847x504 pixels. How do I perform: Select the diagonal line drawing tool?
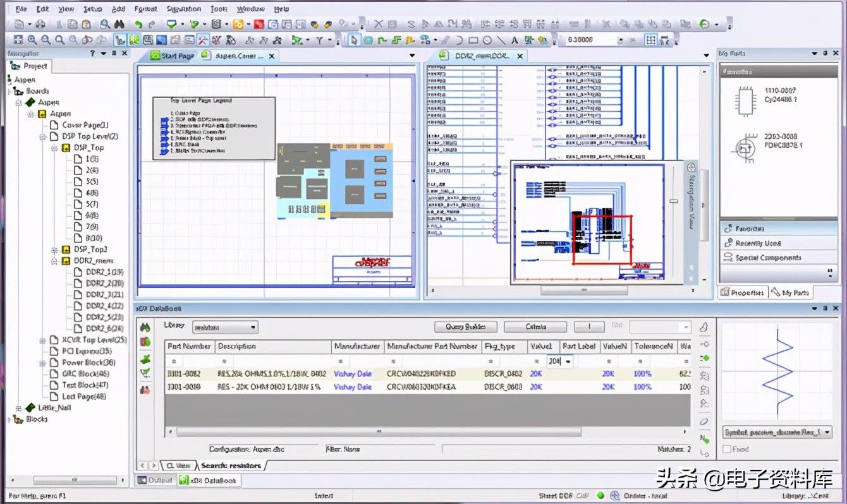[x=501, y=40]
